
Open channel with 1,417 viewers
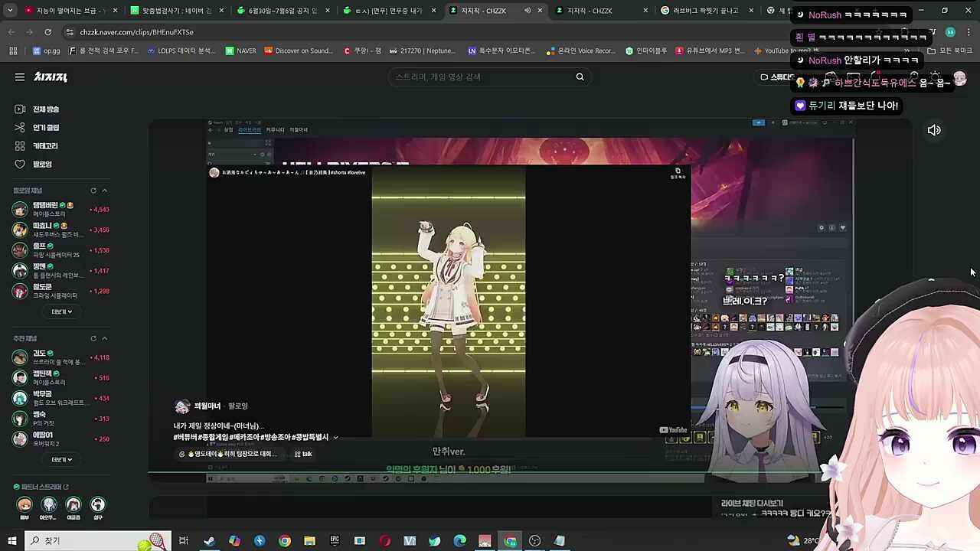pyautogui.click(x=61, y=270)
